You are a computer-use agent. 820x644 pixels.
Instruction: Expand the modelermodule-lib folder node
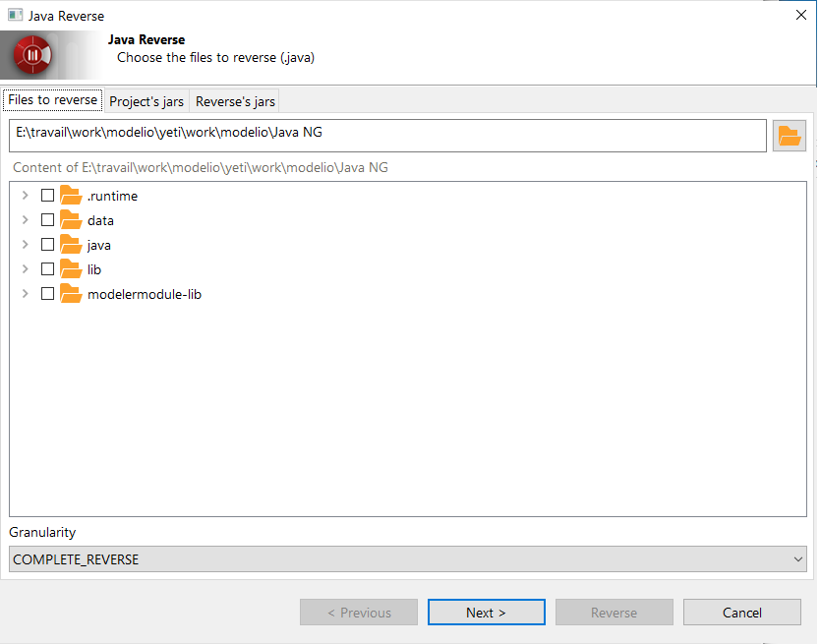[x=25, y=294]
